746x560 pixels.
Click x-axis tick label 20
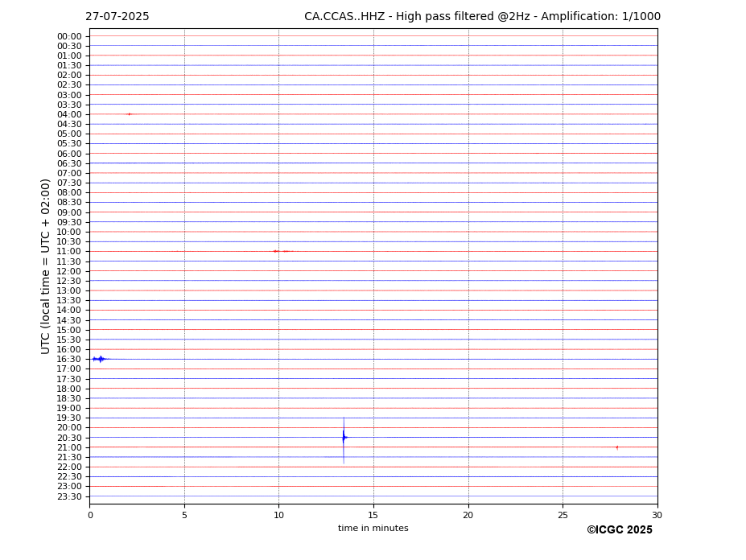(x=468, y=515)
